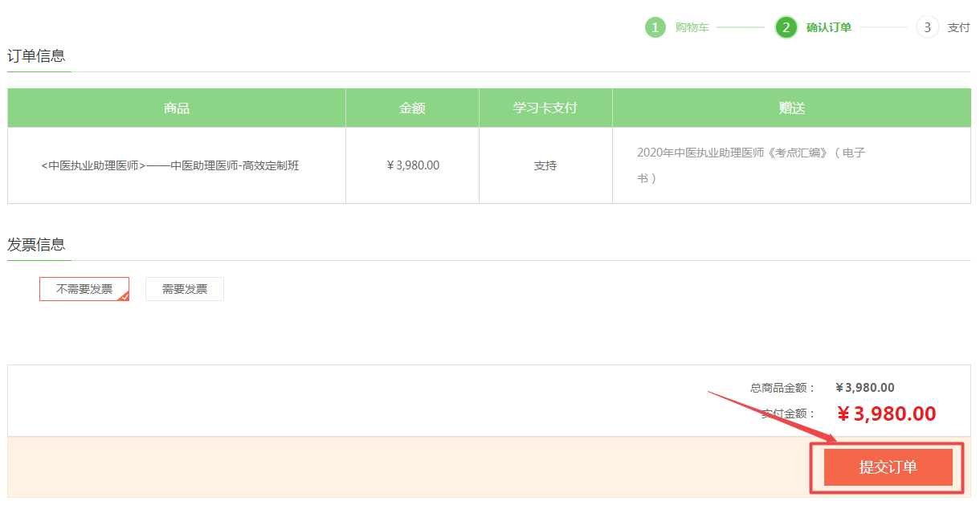Click the 发票信息 section heading

coord(36,245)
